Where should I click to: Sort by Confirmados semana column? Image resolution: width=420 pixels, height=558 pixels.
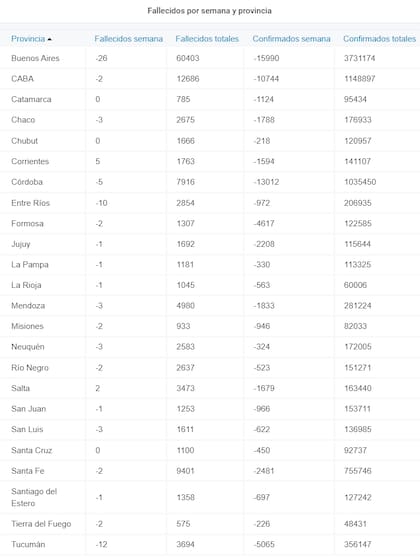coord(292,39)
